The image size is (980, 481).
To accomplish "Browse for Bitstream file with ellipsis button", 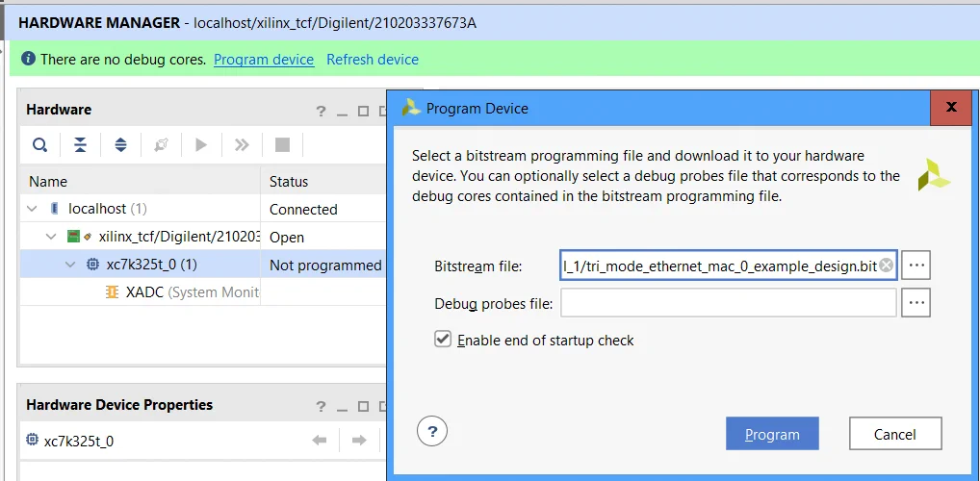I will (916, 265).
